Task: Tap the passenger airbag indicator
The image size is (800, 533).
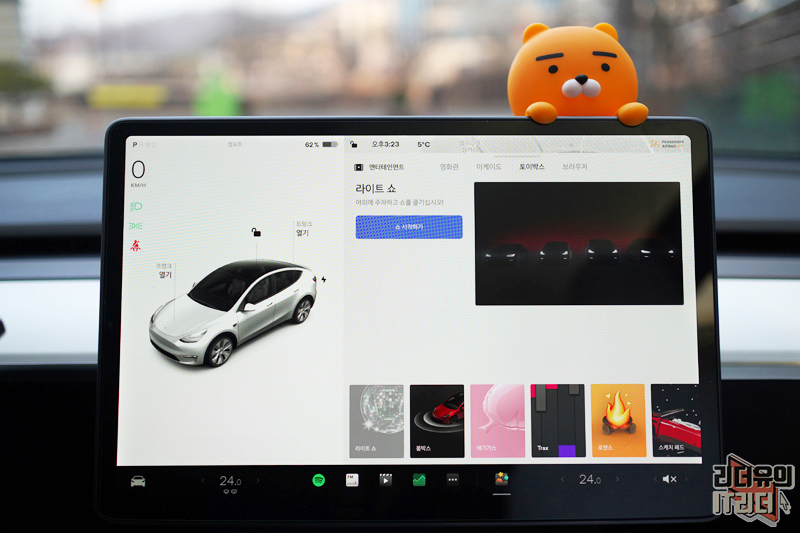Action: click(x=668, y=144)
